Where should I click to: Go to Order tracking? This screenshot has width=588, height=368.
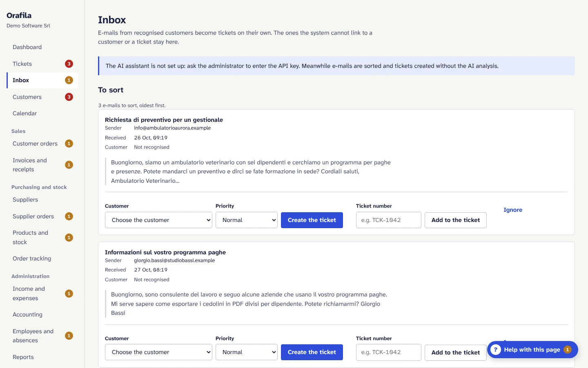(42, 258)
